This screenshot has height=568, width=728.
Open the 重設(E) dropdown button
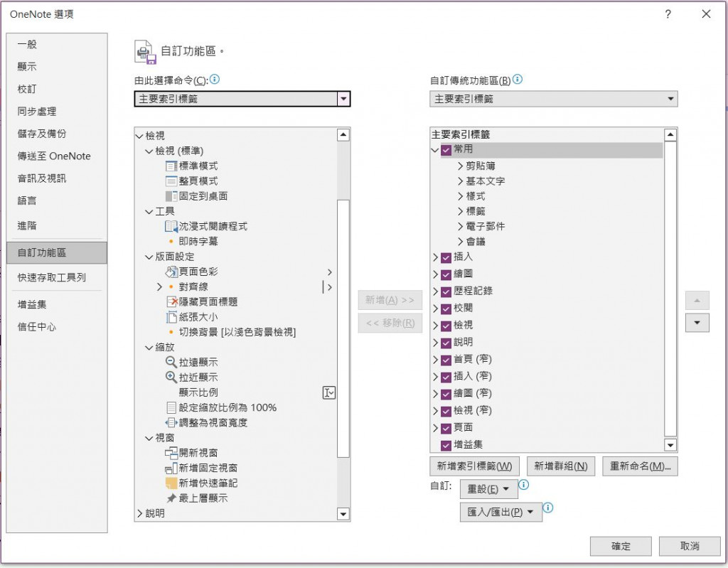(488, 489)
